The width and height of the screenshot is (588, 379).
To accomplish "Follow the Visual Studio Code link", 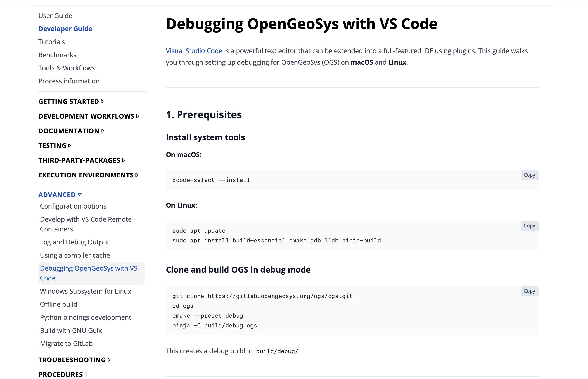I will coord(194,51).
